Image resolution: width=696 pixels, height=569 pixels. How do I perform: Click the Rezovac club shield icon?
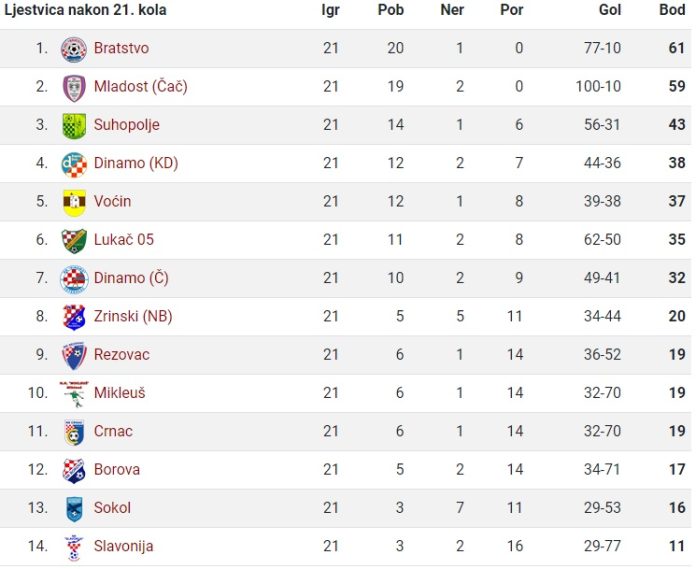[x=74, y=356]
